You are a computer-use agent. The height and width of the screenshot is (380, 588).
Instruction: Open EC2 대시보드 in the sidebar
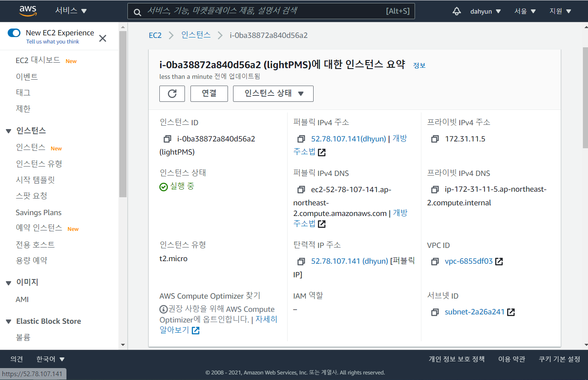coord(38,60)
